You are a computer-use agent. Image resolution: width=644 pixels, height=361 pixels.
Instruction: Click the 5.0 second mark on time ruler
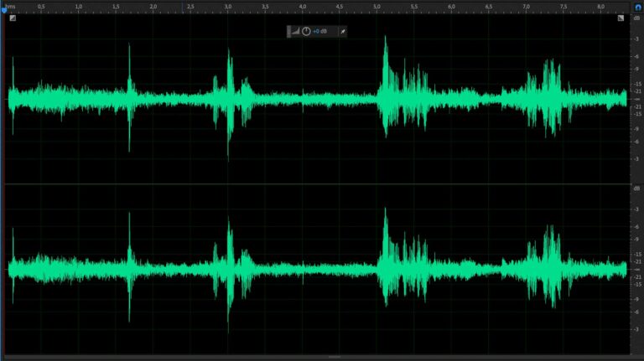pos(377,7)
